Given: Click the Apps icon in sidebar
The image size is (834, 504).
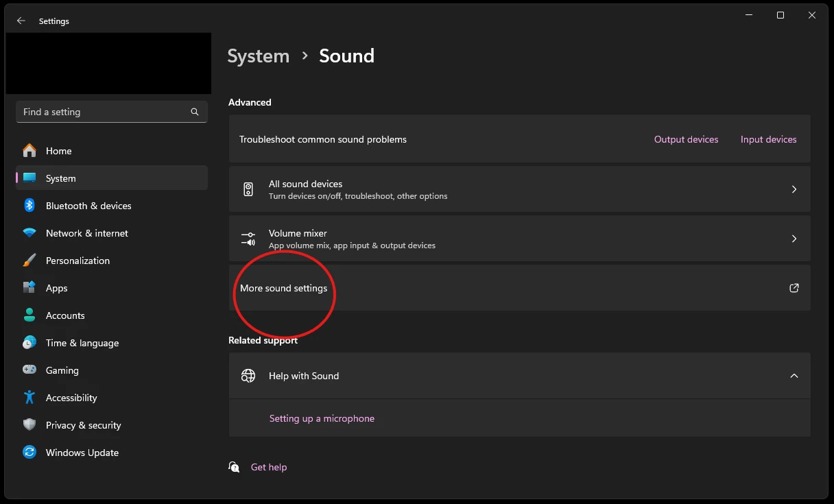Looking at the screenshot, I should click(29, 288).
